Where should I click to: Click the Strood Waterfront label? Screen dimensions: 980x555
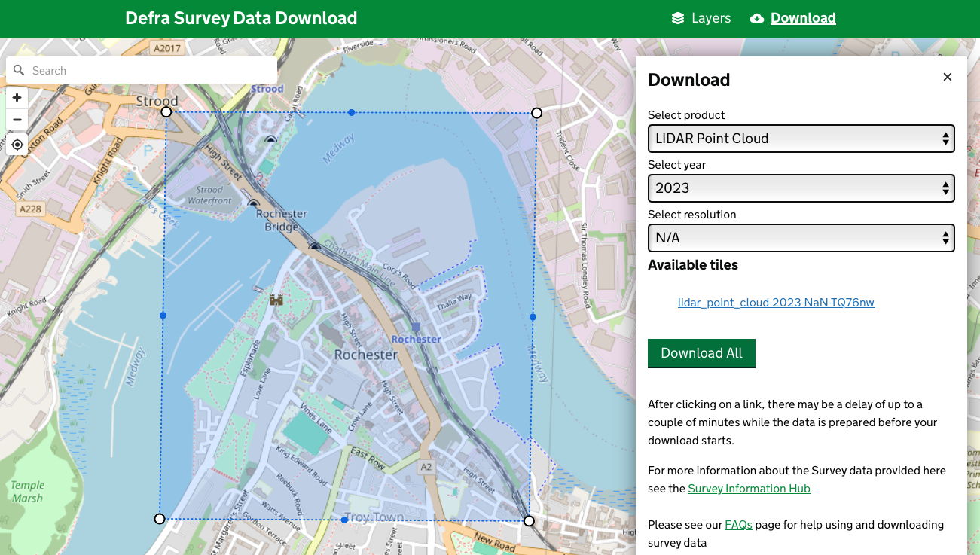pyautogui.click(x=209, y=195)
